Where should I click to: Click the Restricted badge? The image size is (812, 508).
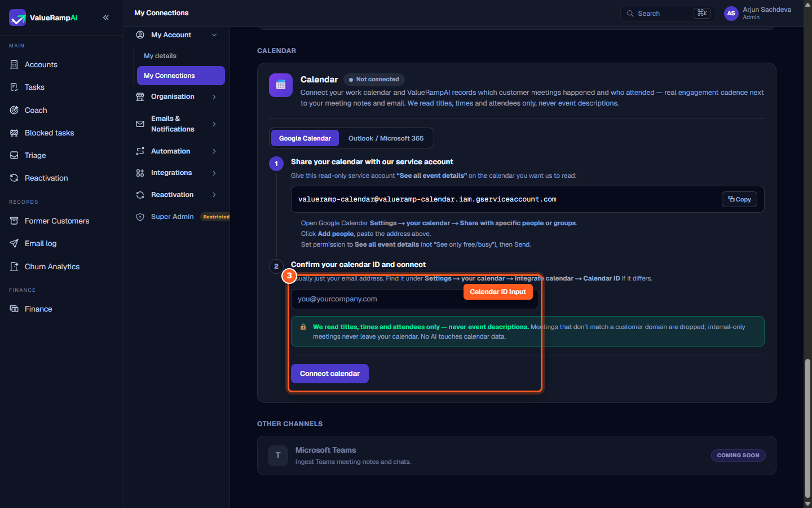coord(217,217)
